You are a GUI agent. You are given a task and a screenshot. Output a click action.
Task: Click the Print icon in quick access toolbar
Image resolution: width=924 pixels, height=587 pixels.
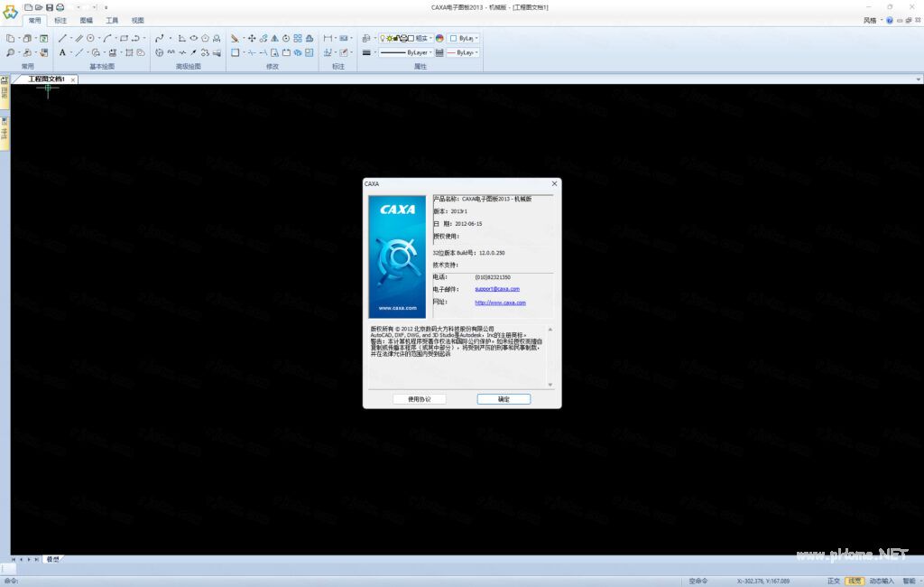(60, 7)
